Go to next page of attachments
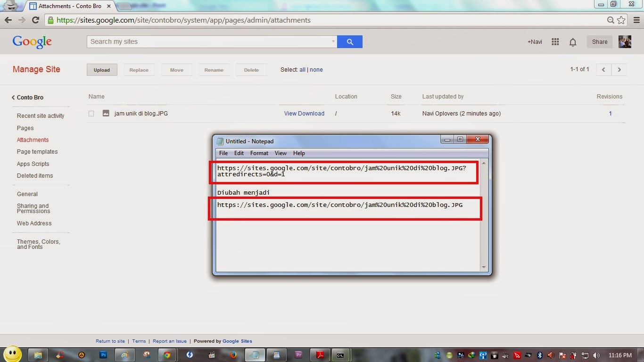The width and height of the screenshot is (644, 362). point(619,70)
